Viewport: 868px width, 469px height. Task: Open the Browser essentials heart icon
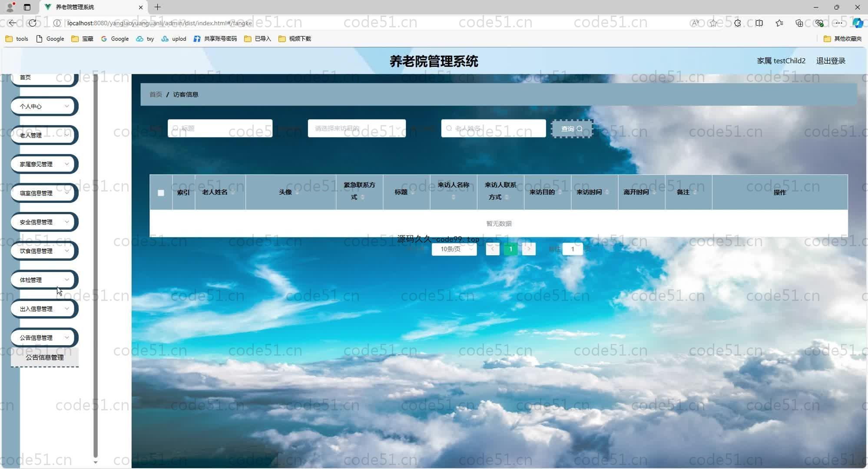[819, 23]
